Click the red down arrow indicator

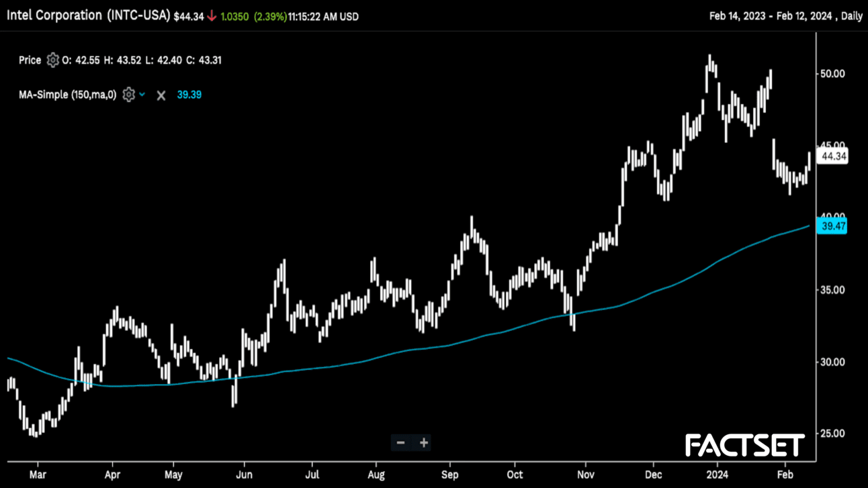[x=212, y=17]
